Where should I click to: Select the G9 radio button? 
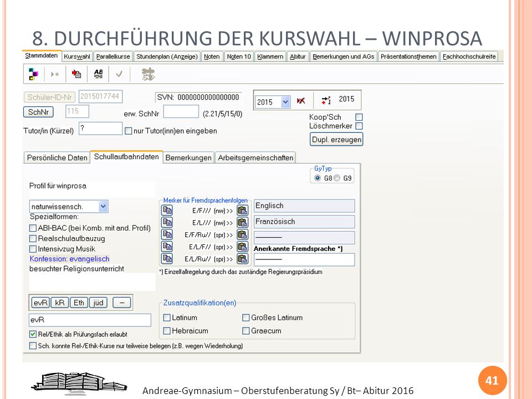point(337,178)
